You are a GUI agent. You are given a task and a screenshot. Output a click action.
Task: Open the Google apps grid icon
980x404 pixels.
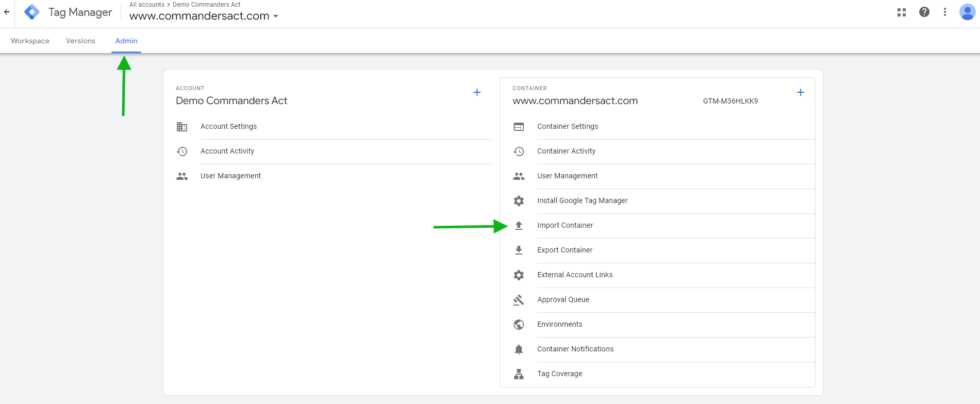(x=902, y=12)
